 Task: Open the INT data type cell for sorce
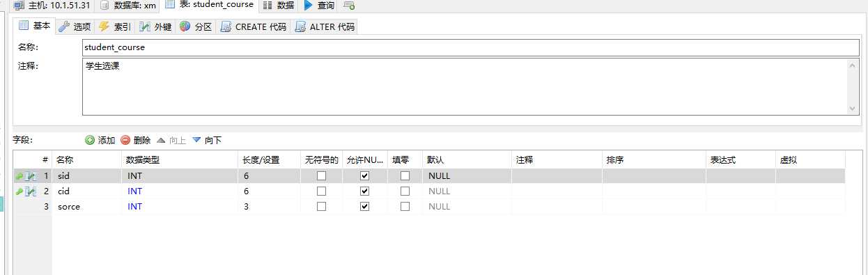(x=180, y=207)
